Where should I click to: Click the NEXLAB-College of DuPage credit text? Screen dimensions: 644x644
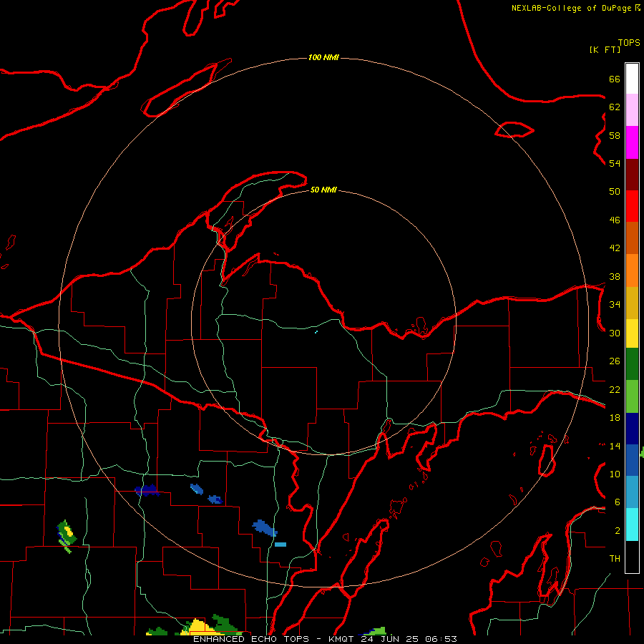pyautogui.click(x=571, y=8)
